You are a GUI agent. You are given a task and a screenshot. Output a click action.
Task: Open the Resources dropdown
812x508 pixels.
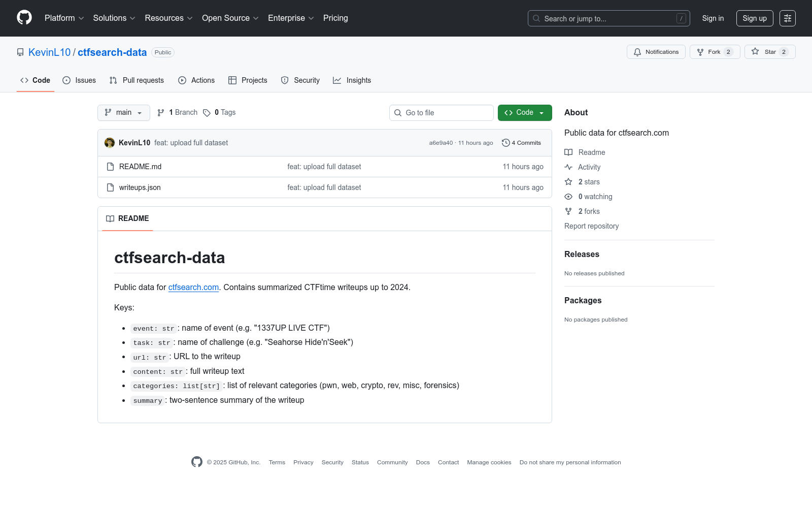tap(168, 18)
